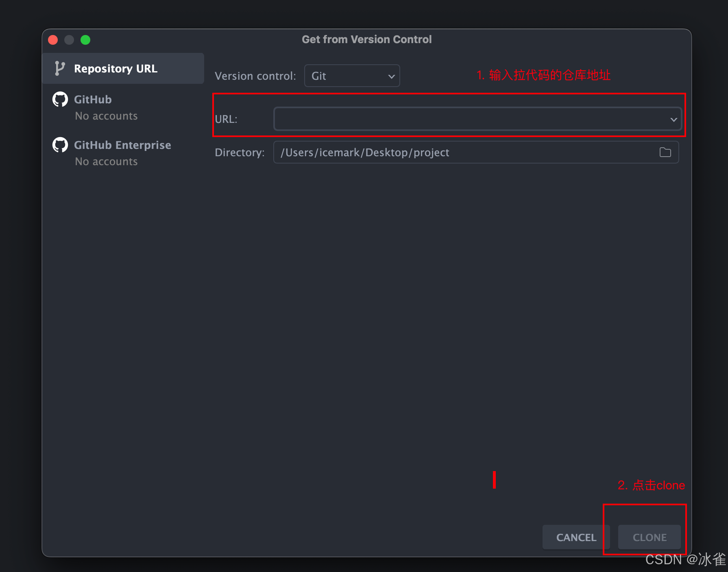Image resolution: width=728 pixels, height=572 pixels.
Task: Click the 'Version control:' label
Action: (x=255, y=76)
